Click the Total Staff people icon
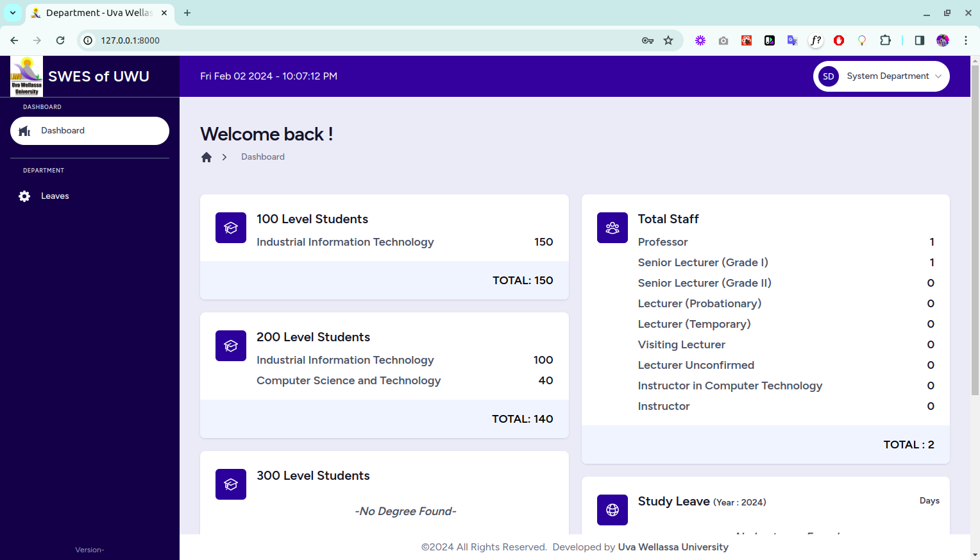This screenshot has width=980, height=560. point(612,228)
